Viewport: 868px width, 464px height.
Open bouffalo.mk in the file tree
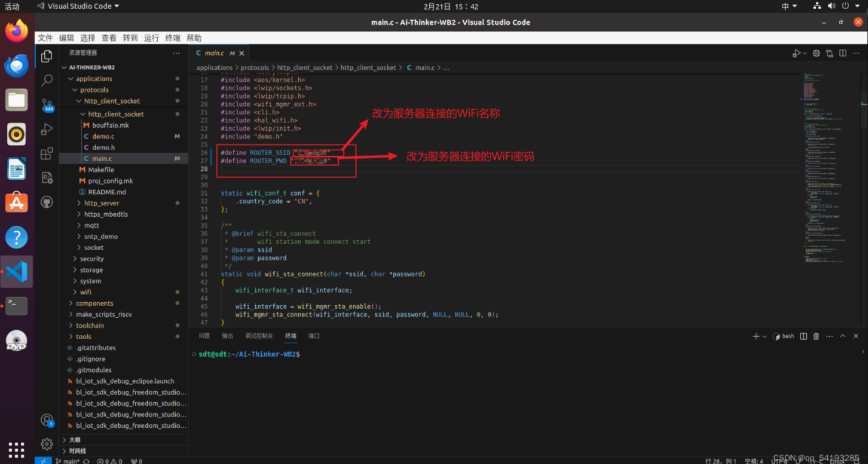(x=123, y=125)
